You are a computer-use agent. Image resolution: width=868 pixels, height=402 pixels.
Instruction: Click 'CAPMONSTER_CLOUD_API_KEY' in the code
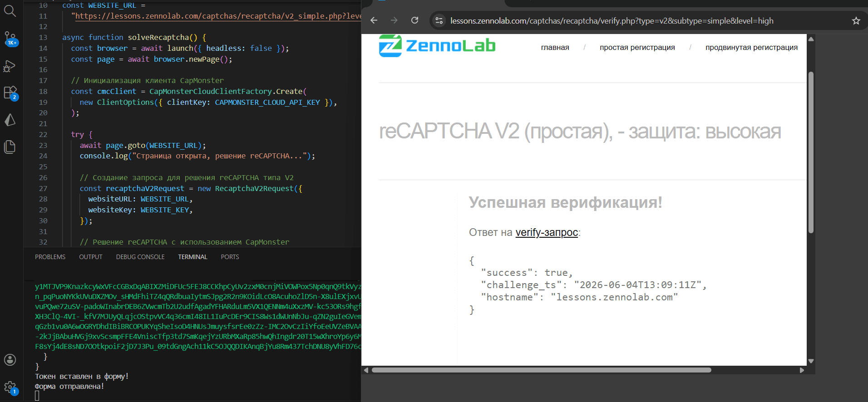(x=267, y=102)
